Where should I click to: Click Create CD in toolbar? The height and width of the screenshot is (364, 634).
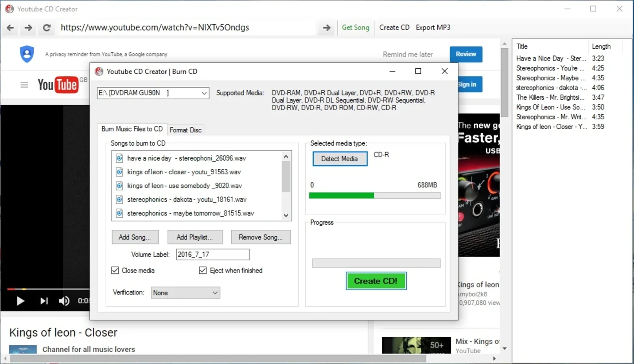pyautogui.click(x=394, y=27)
